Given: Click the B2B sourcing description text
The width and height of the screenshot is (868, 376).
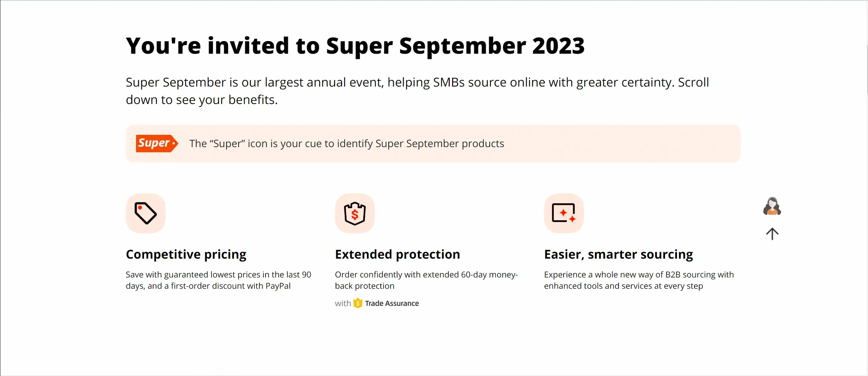Looking at the screenshot, I should coord(639,280).
